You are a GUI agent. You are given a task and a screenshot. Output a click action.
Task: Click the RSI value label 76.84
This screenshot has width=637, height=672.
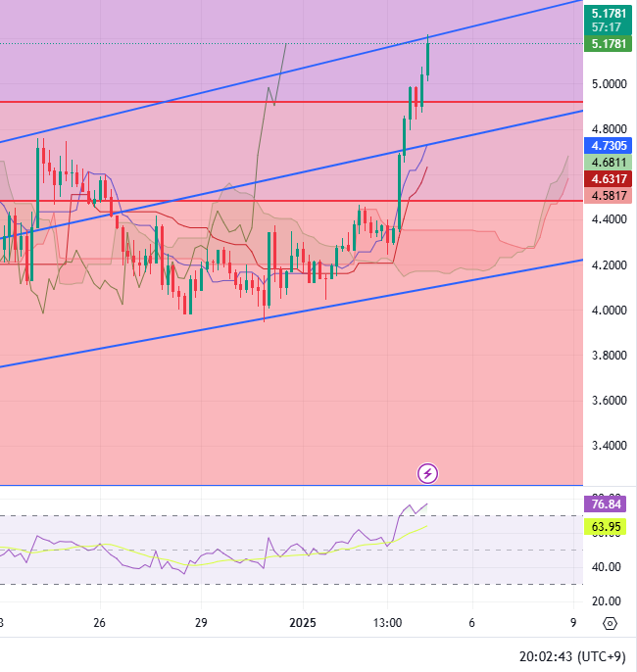606,504
